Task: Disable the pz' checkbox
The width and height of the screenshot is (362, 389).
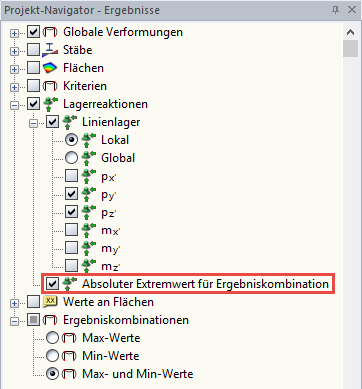Action: 71,211
